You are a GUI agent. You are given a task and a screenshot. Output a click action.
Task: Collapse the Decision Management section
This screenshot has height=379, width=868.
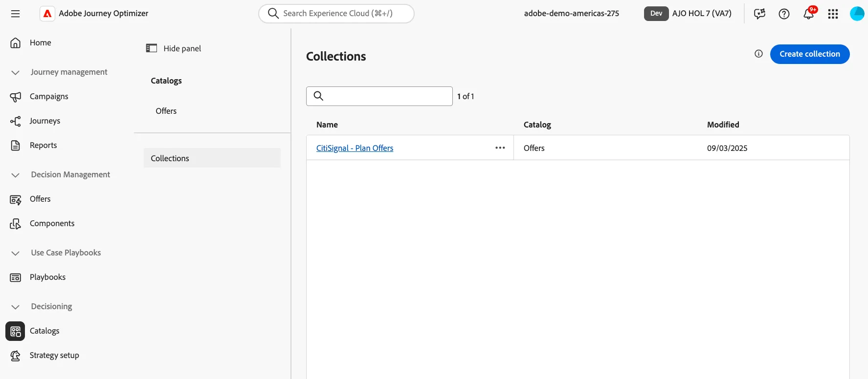[16, 175]
